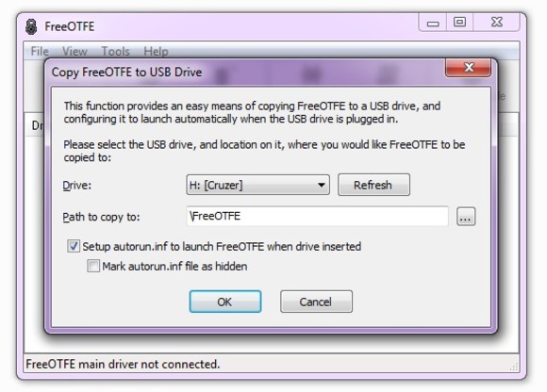This screenshot has height=392, width=547.
Task: Enable Mark autorun.inf file as hidden
Action: tap(93, 266)
